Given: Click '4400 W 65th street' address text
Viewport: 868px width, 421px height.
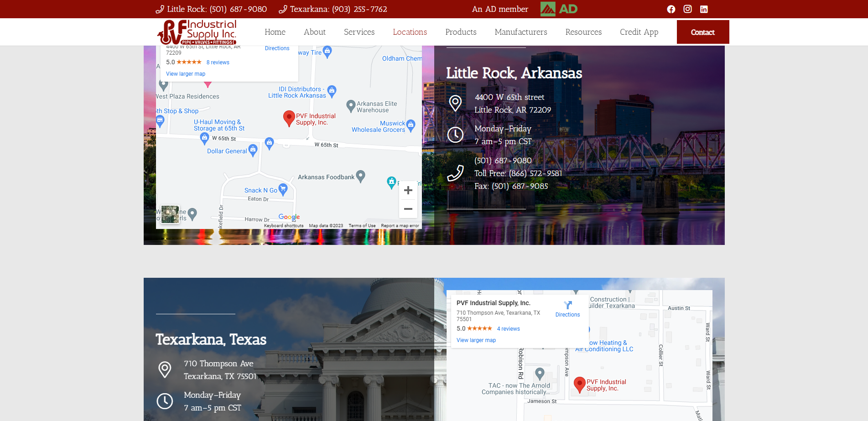Looking at the screenshot, I should click(509, 97).
